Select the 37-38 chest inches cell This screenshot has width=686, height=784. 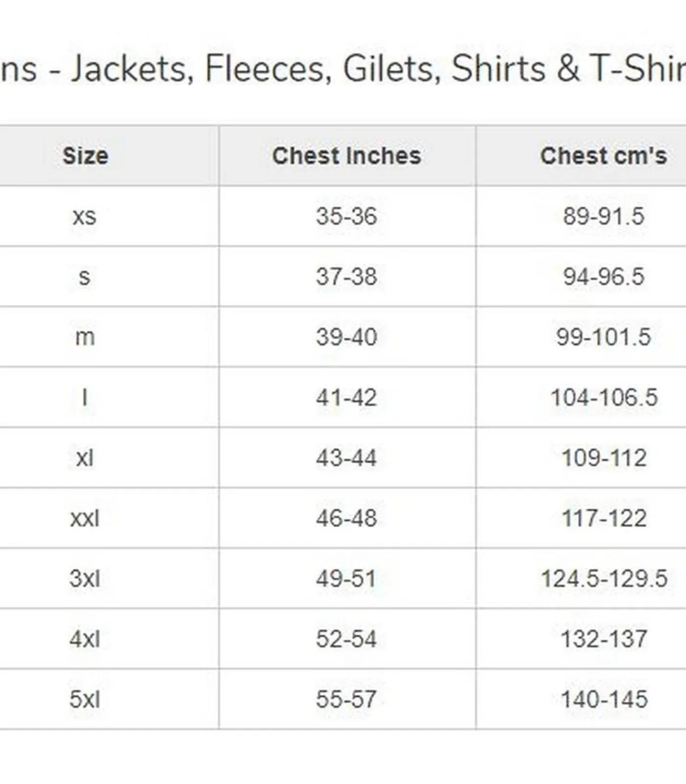click(346, 276)
